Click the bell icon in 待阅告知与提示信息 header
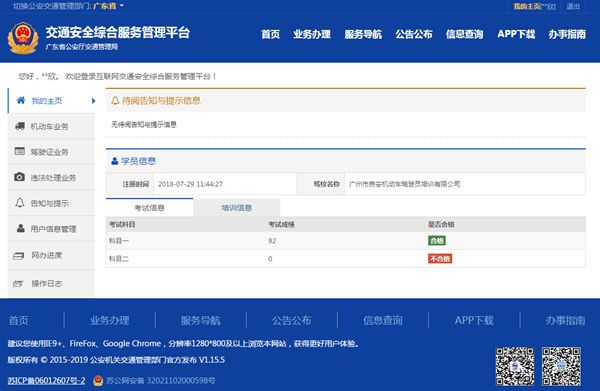600x391 pixels. pos(115,101)
